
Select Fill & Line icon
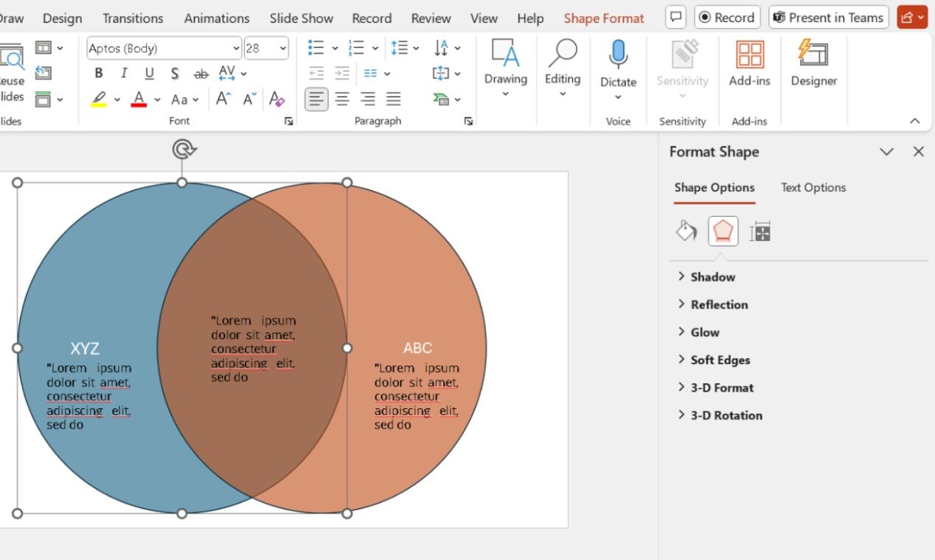687,231
